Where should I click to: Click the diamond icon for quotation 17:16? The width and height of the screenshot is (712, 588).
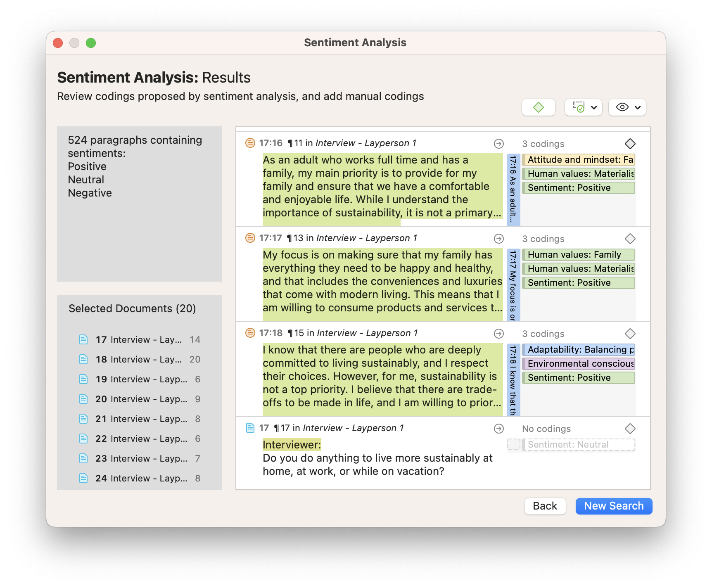[x=630, y=144]
